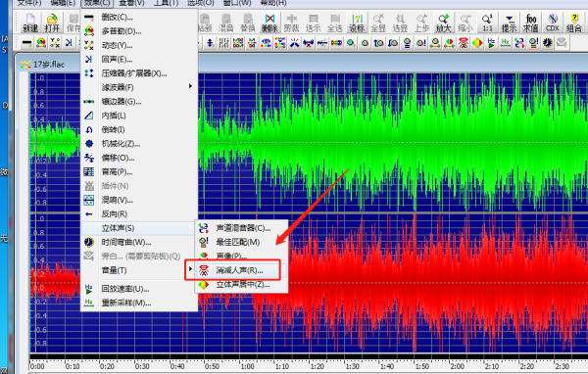
Task: Choose the 音高(P)... menu entry
Action: tap(139, 172)
